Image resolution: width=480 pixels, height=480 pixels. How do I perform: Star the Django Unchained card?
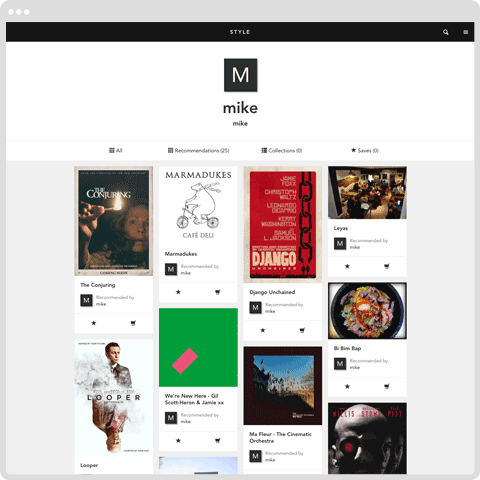click(x=263, y=330)
